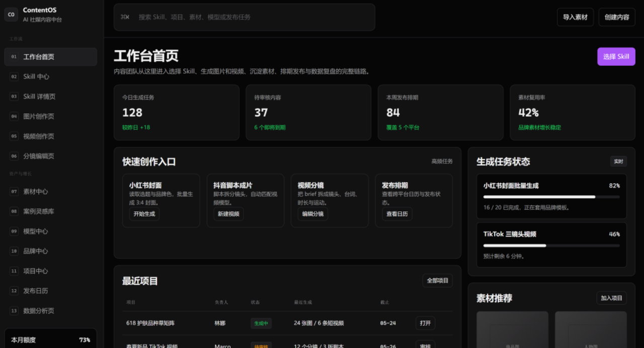This screenshot has width=644, height=348.
Task: Click the ⌘K shortcut badge in search
Action: pos(125,17)
